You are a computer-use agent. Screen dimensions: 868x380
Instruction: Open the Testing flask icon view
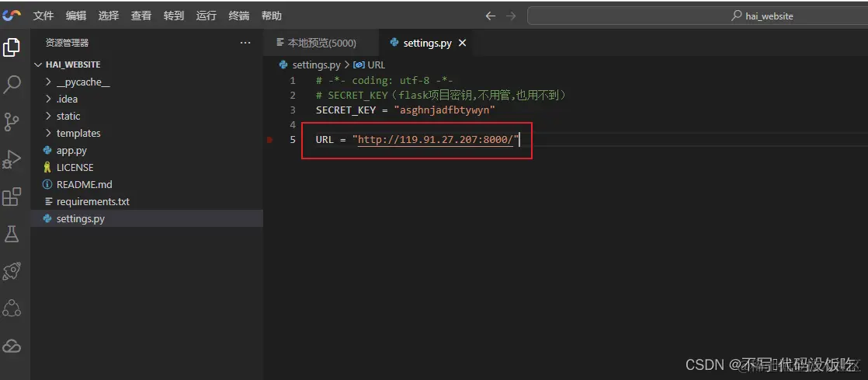[12, 234]
